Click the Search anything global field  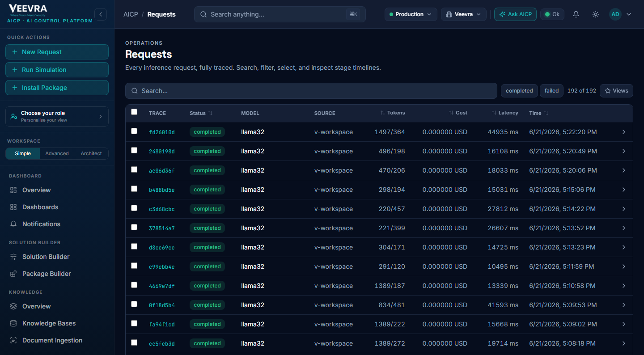[x=280, y=14]
